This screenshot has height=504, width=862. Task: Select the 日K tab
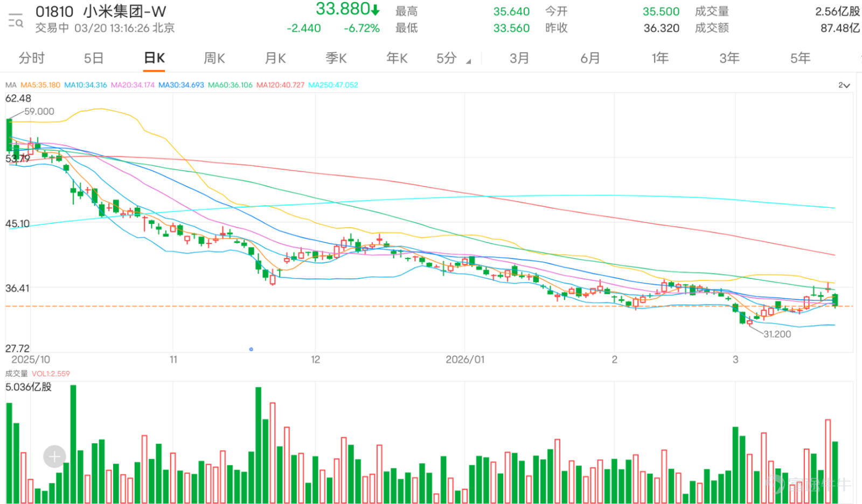pos(154,58)
